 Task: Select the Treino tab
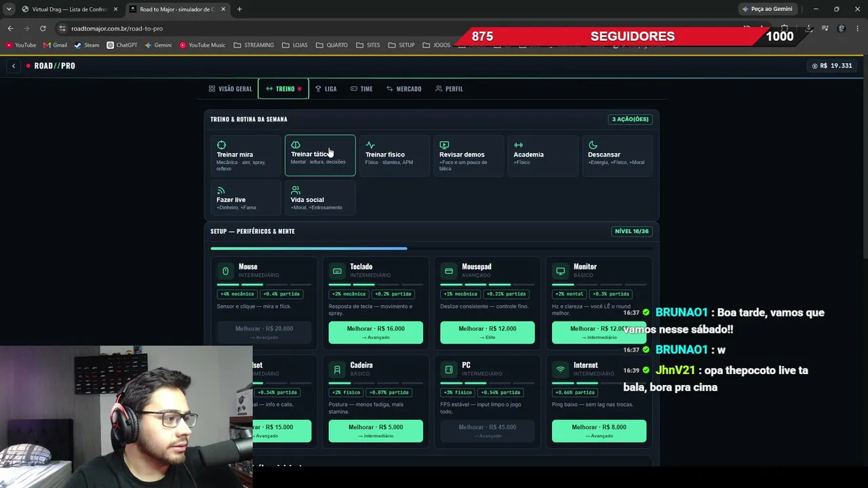(x=283, y=89)
